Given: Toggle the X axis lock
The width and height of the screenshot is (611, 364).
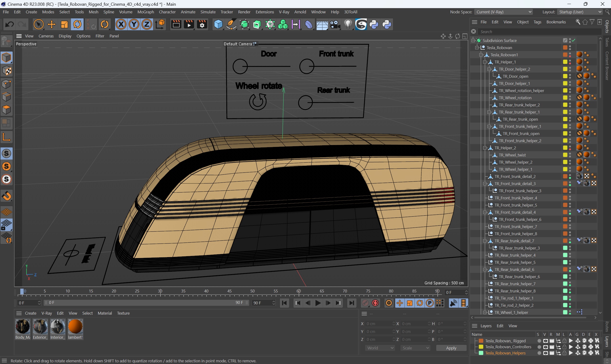Looking at the screenshot, I should click(121, 24).
